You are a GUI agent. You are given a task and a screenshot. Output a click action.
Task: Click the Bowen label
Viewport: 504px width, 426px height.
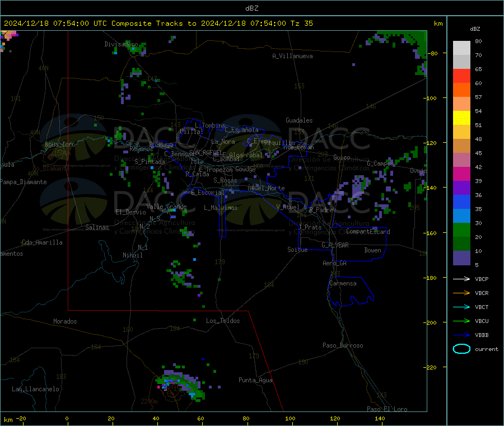click(372, 250)
